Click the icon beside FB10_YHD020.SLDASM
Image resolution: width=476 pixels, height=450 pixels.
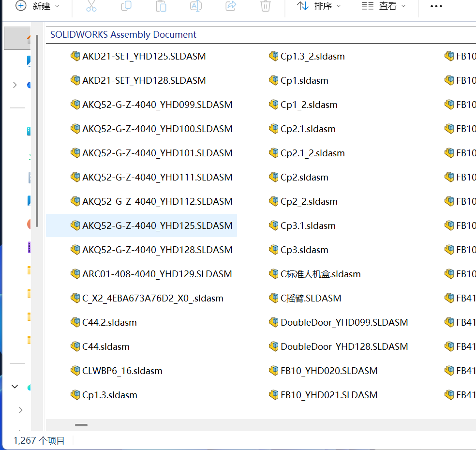click(x=273, y=371)
